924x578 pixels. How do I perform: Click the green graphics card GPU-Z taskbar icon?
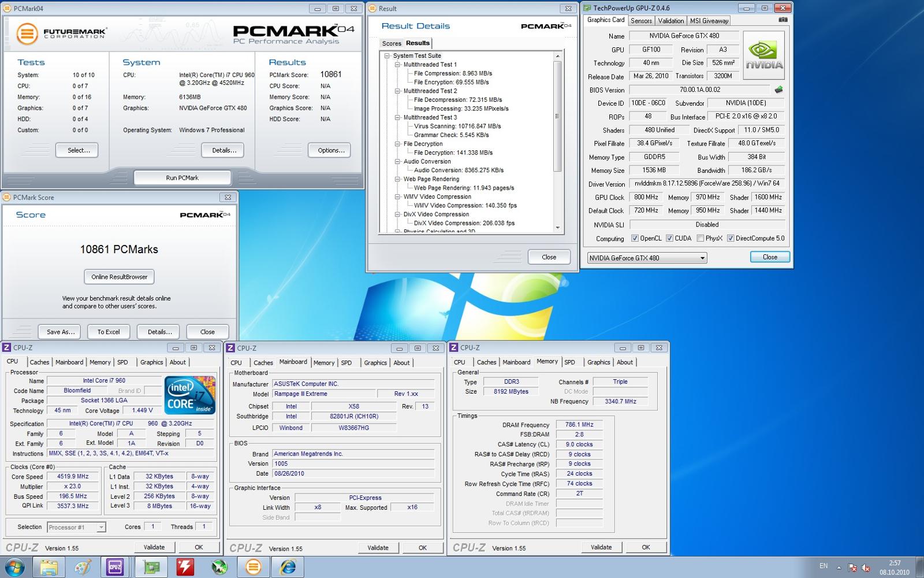click(x=151, y=567)
